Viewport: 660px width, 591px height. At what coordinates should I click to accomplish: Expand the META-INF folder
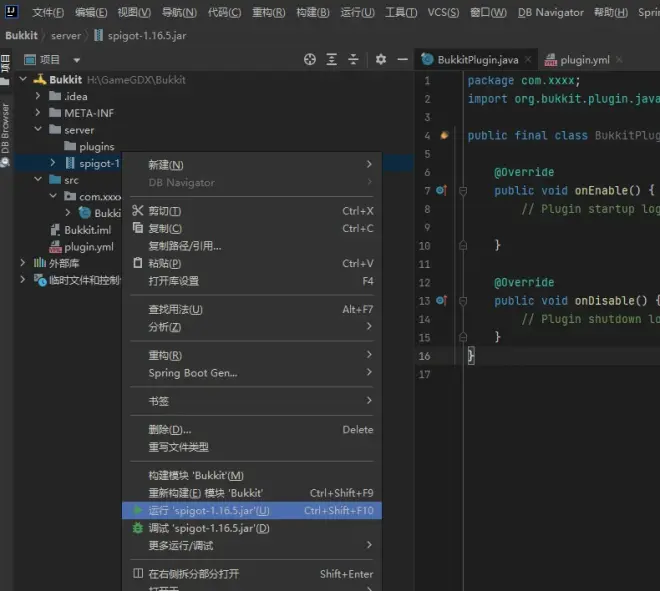coord(38,112)
